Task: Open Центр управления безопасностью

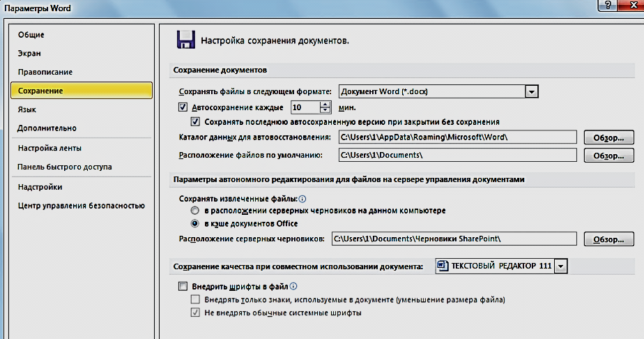Action: coord(82,206)
